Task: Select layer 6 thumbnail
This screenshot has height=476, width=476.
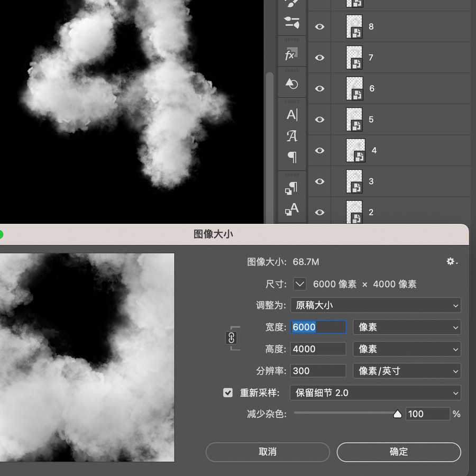Action: click(x=354, y=89)
